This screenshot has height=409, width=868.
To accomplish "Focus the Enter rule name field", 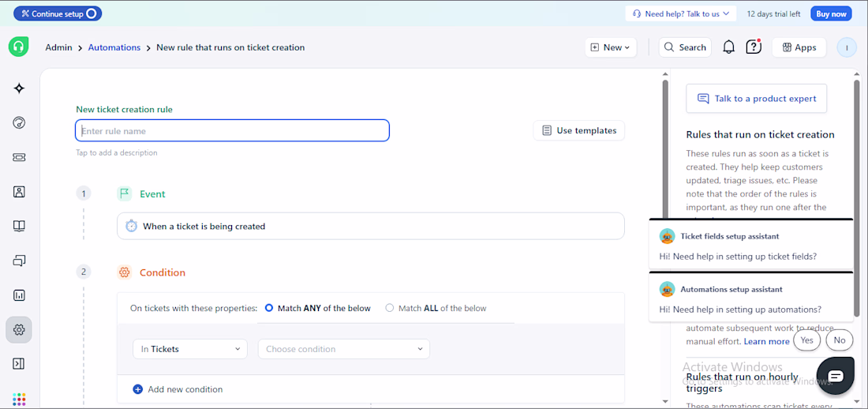I will (x=232, y=131).
